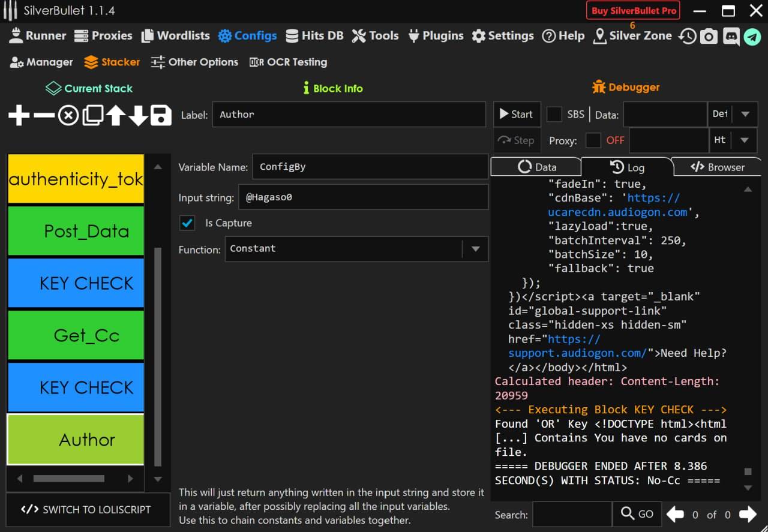Click the duplicate block icon

(x=92, y=115)
